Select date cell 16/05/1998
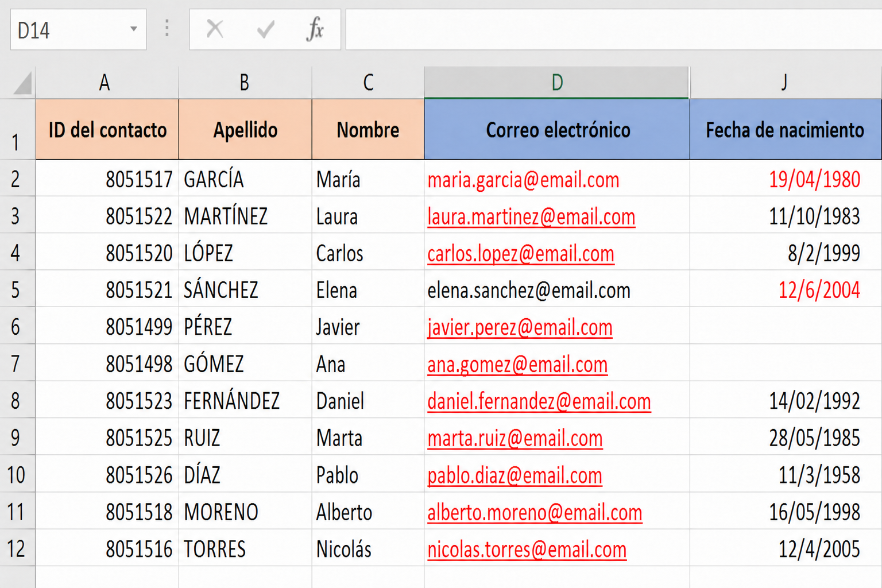 click(x=786, y=512)
